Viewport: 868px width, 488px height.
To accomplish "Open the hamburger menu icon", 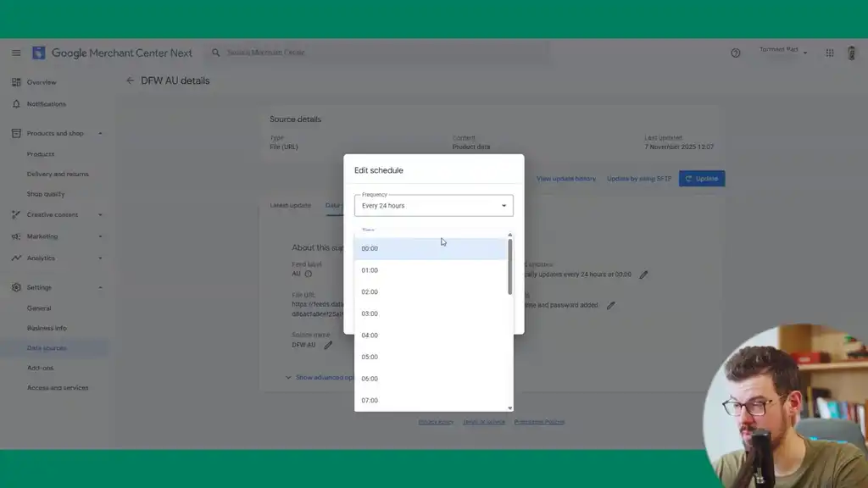I will click(15, 53).
